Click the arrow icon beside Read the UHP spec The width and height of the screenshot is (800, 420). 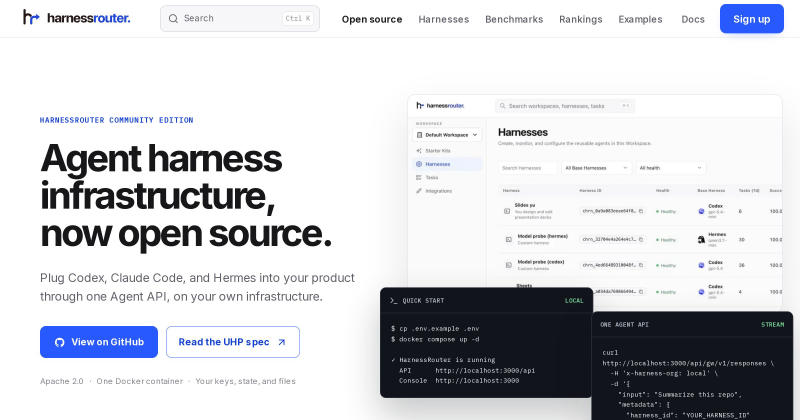coord(282,342)
